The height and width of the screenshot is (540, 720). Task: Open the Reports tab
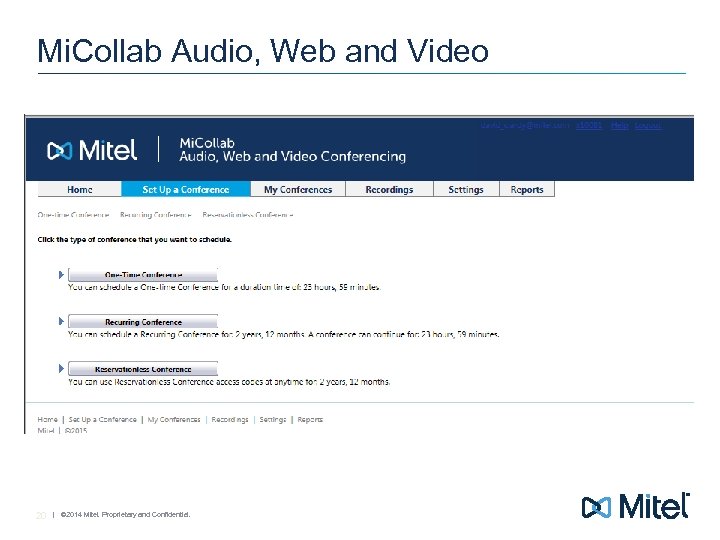coord(527,189)
